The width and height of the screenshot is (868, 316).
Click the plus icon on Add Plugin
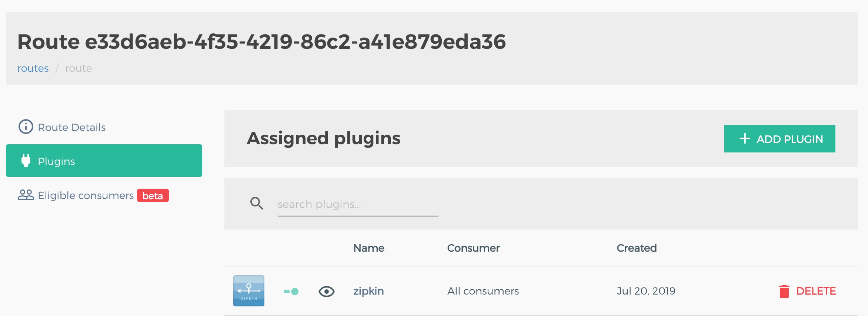pos(745,139)
